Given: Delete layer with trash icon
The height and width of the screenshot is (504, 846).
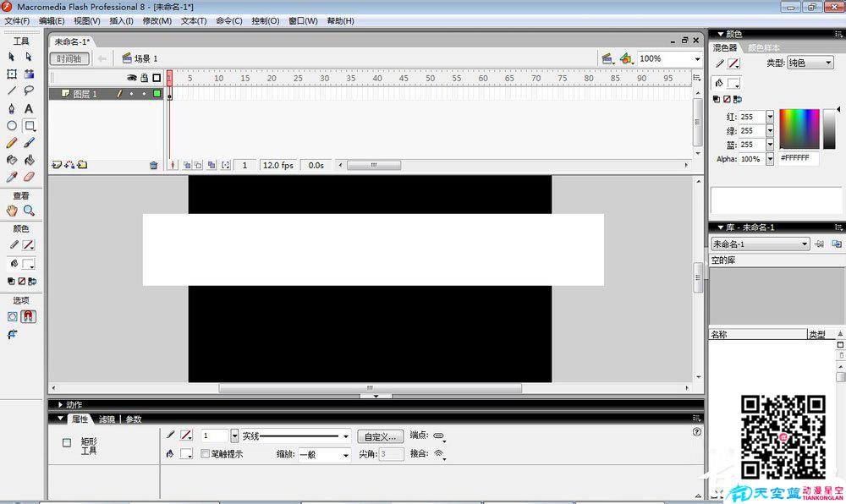Looking at the screenshot, I should click(x=153, y=166).
